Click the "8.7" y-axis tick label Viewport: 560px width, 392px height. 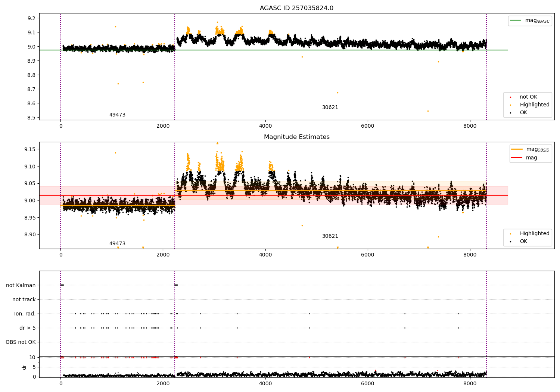(32, 89)
